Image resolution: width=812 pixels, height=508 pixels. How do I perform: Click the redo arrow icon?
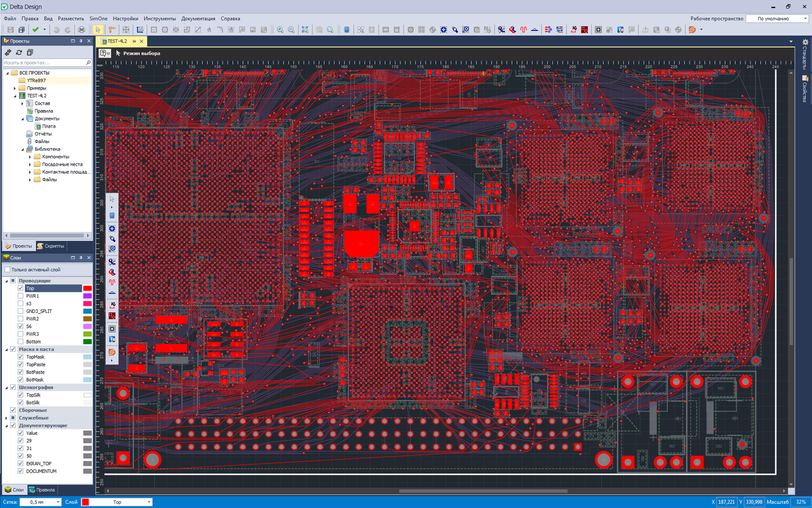click(x=67, y=29)
